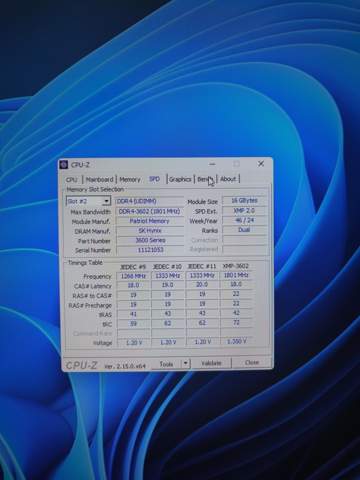Expand the Tools dropdown arrow
The height and width of the screenshot is (480, 360).
pos(186,363)
